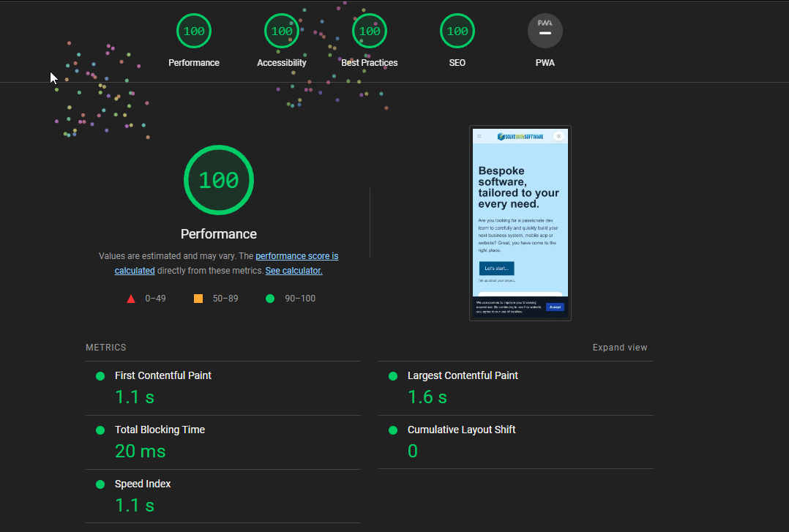Jump to Accessibility via its score gauge
This screenshot has width=789, height=532.
click(282, 31)
